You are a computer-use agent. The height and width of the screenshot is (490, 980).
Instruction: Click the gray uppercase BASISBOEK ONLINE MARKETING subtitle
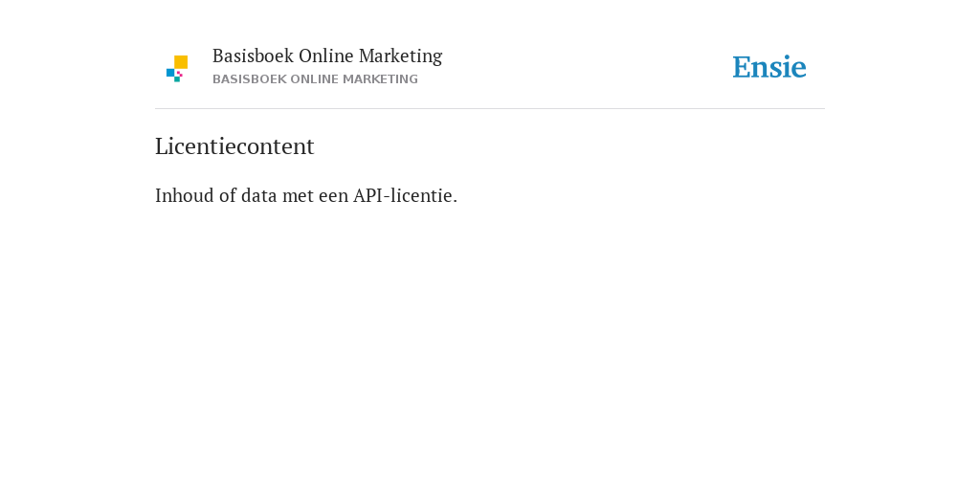315,79
